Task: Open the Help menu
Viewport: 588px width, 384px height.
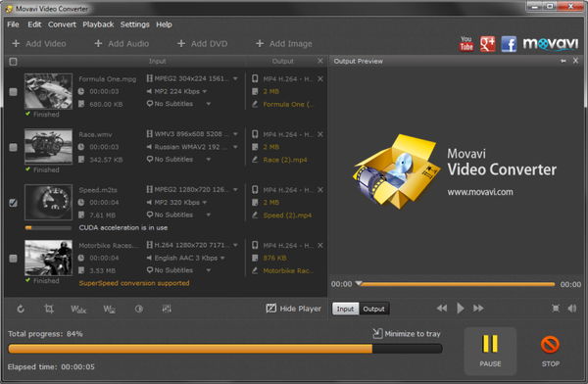Action: click(x=164, y=24)
